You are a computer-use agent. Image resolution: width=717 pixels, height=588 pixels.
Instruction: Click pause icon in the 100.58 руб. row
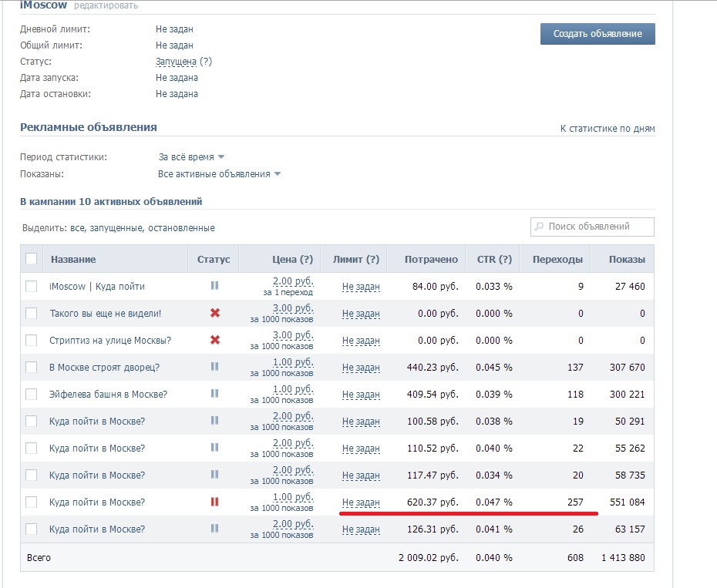214,421
